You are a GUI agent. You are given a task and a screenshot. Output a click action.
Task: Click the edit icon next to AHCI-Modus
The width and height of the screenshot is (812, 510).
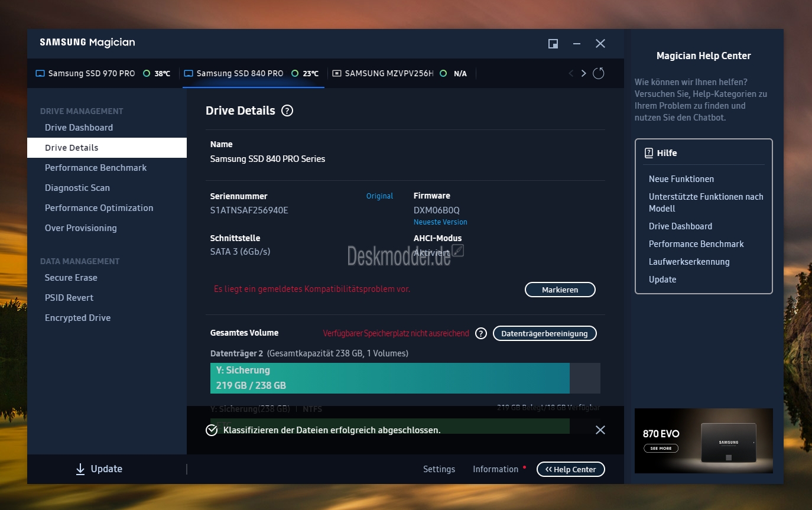point(458,251)
